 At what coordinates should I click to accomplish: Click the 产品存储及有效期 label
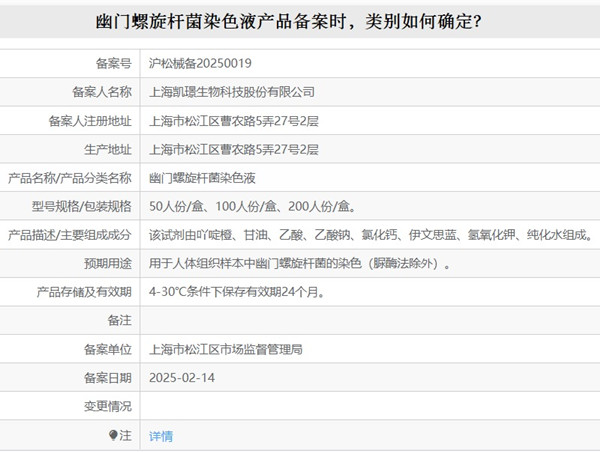84,292
